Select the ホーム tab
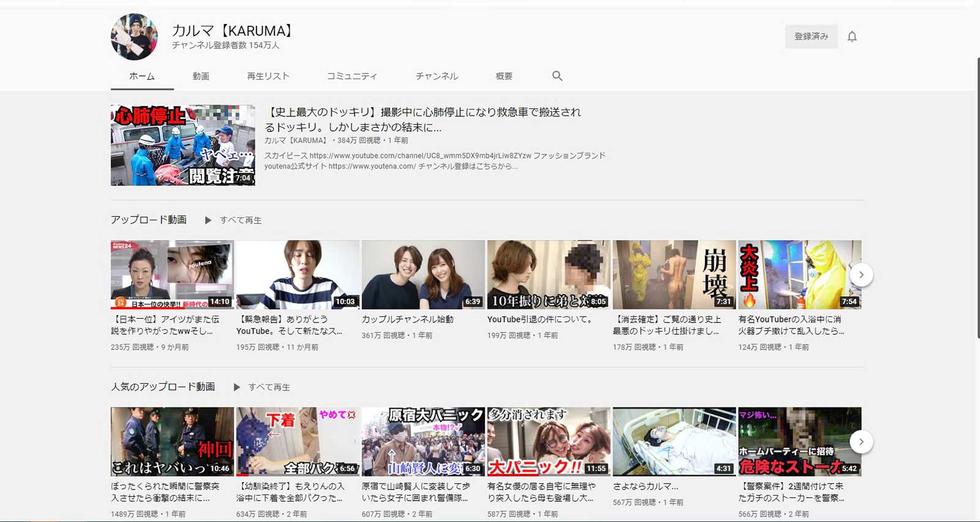The height and width of the screenshot is (522, 980). [142, 76]
